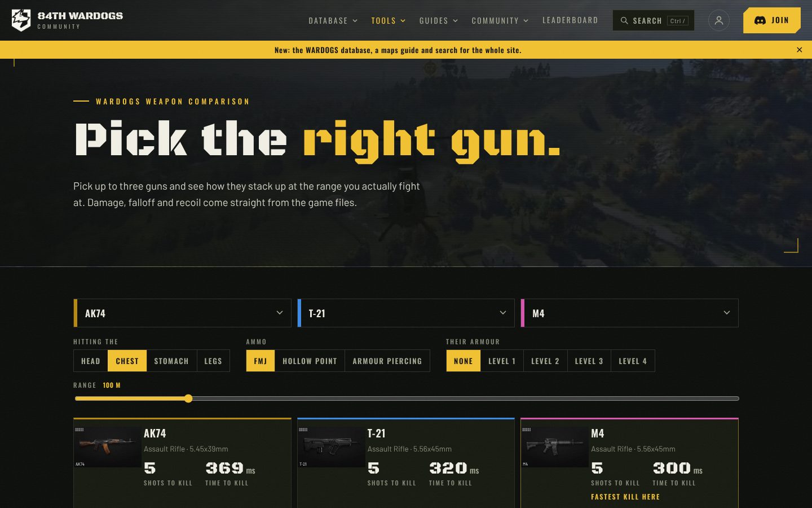Click the '300 ms' time to kill
Image resolution: width=812 pixels, height=508 pixels.
pyautogui.click(x=678, y=468)
